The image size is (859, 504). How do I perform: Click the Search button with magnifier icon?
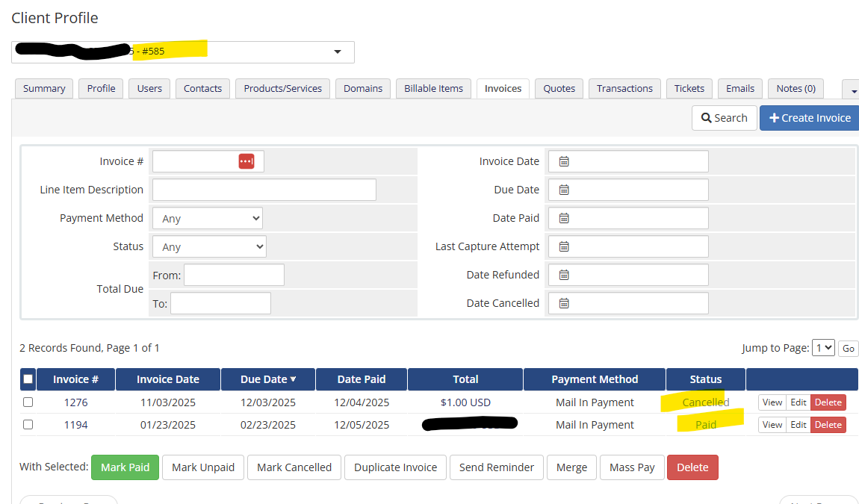coord(724,118)
